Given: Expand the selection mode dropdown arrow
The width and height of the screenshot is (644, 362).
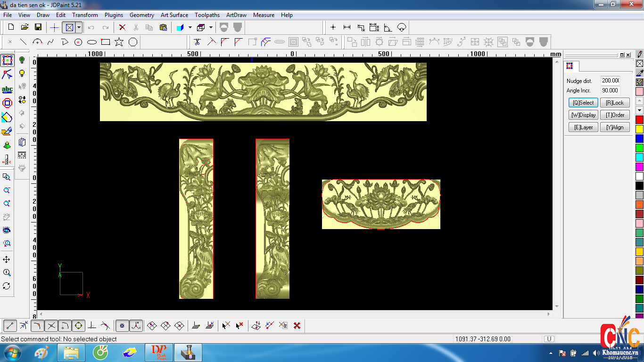Looking at the screenshot, I should point(79,27).
